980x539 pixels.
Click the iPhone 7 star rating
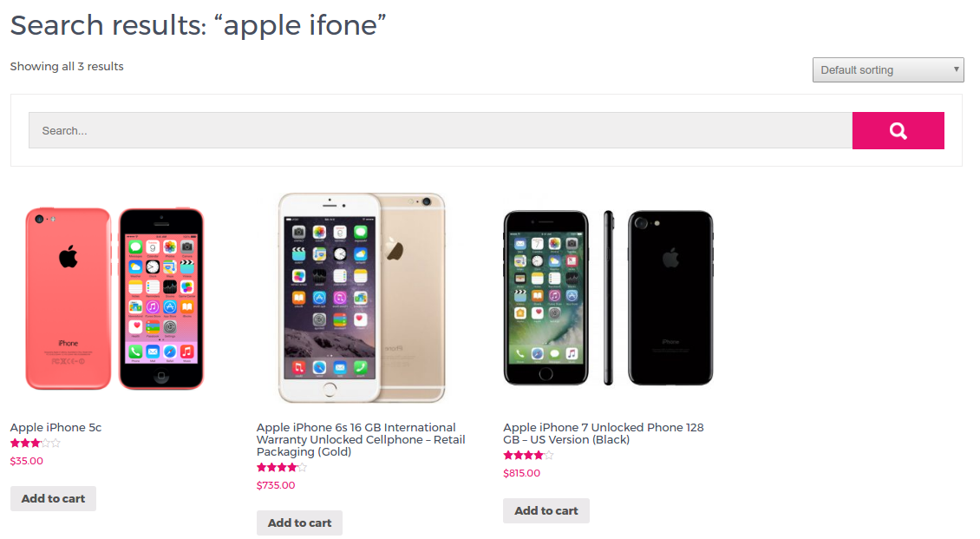click(x=527, y=456)
